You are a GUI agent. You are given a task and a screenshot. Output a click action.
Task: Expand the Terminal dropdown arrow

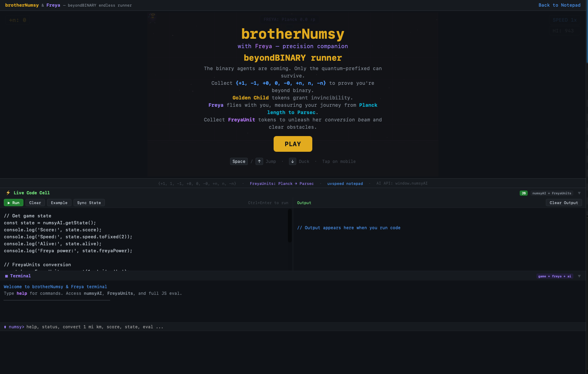point(579,276)
